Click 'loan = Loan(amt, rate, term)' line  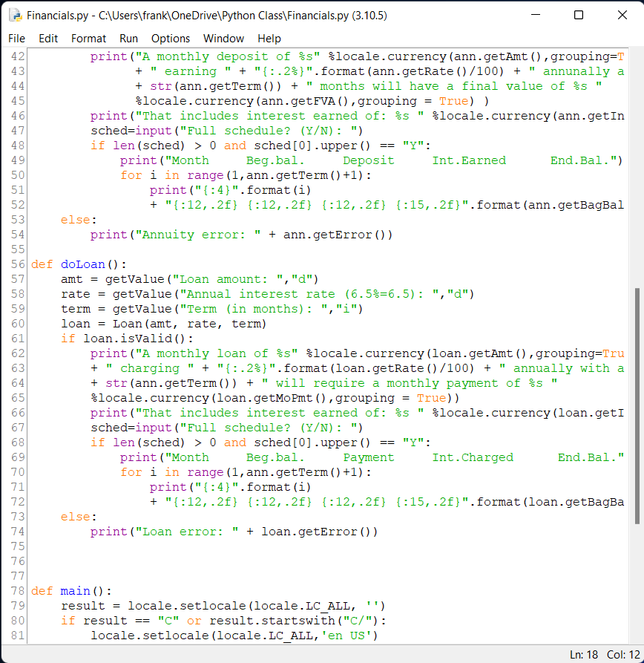(164, 324)
